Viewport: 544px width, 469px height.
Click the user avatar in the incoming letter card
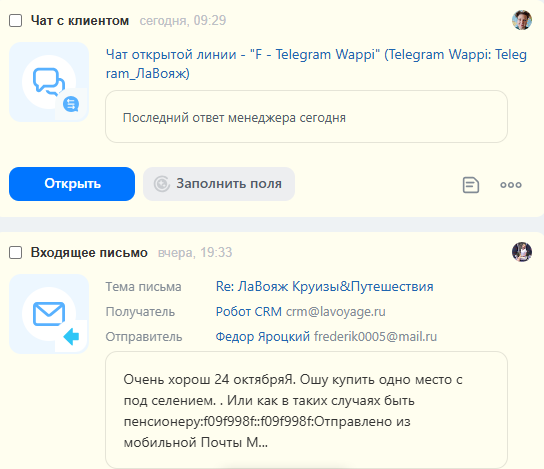(x=522, y=252)
